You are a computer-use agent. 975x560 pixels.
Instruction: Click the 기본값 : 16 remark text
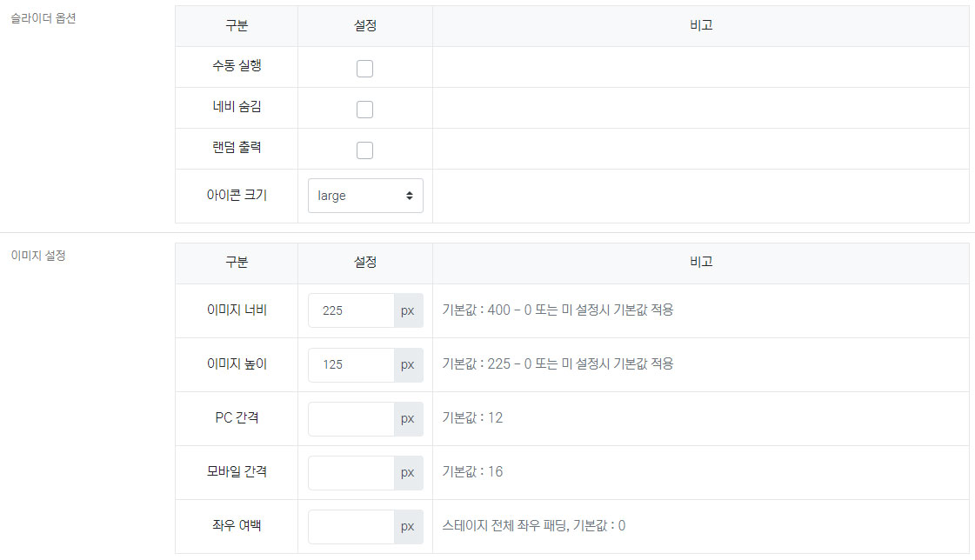472,471
